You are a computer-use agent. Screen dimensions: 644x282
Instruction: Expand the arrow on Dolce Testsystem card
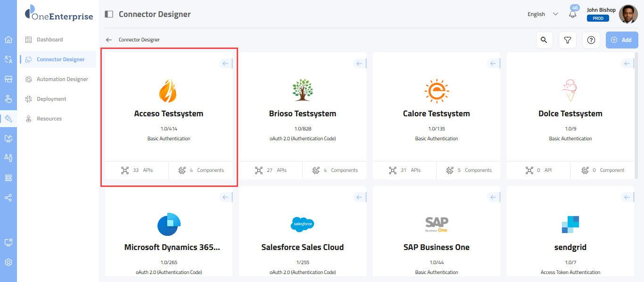pyautogui.click(x=627, y=64)
